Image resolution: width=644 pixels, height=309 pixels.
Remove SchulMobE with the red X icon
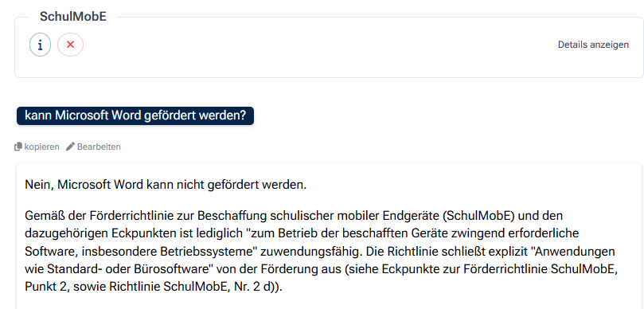coord(70,45)
